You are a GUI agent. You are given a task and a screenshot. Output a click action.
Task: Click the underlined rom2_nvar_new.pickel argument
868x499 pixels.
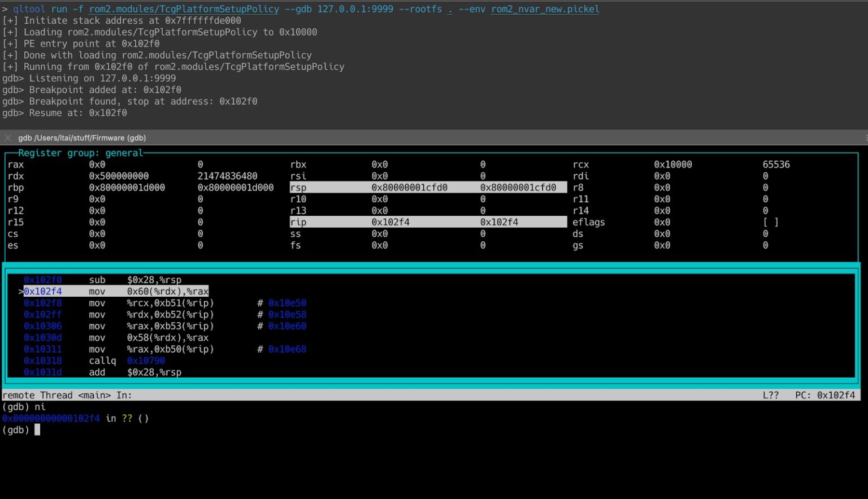[545, 9]
